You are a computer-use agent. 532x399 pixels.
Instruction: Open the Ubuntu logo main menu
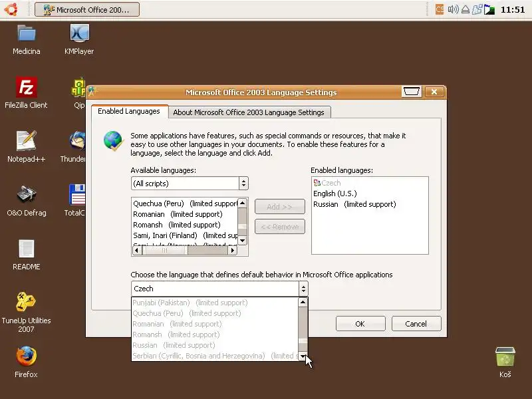pos(11,9)
